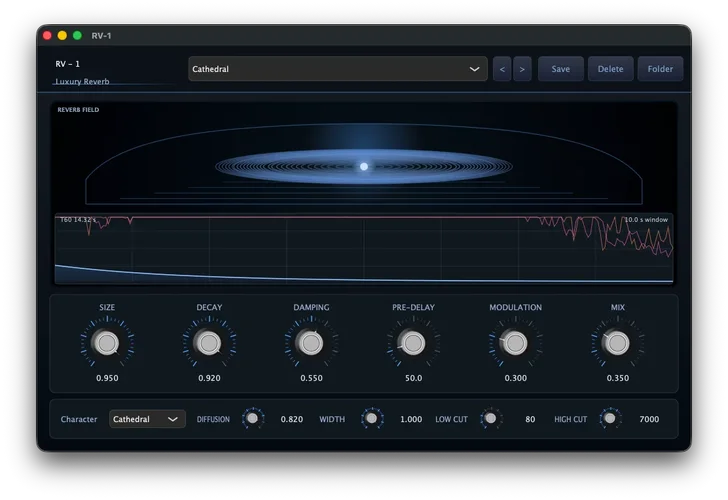Click the MODULATION value 0.300

(x=515, y=378)
